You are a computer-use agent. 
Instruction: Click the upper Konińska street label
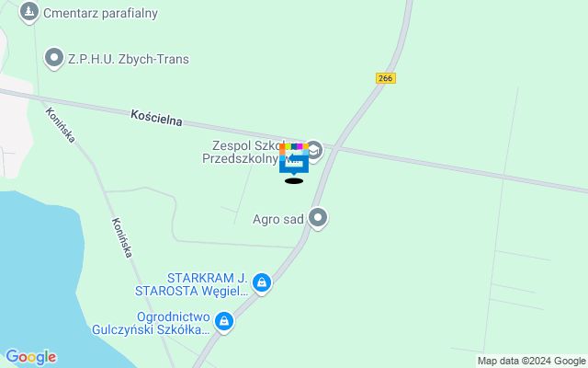point(61,125)
